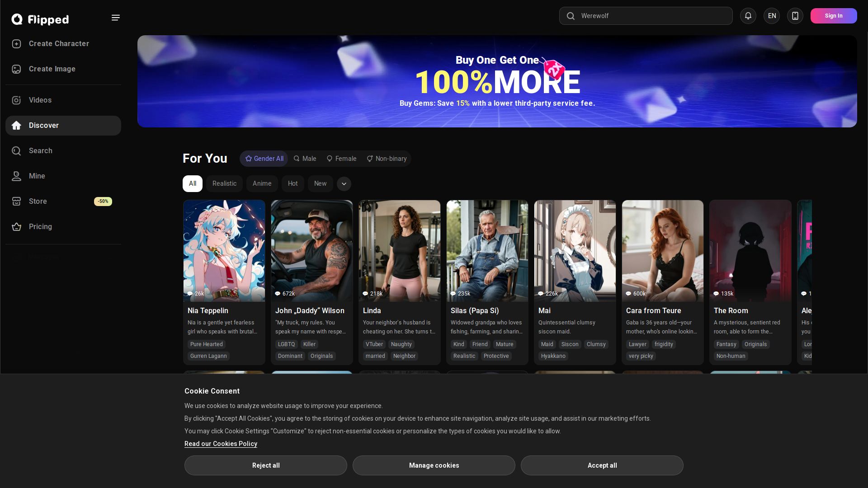Click the Pricing basket icon
The width and height of the screenshot is (868, 488).
click(17, 227)
